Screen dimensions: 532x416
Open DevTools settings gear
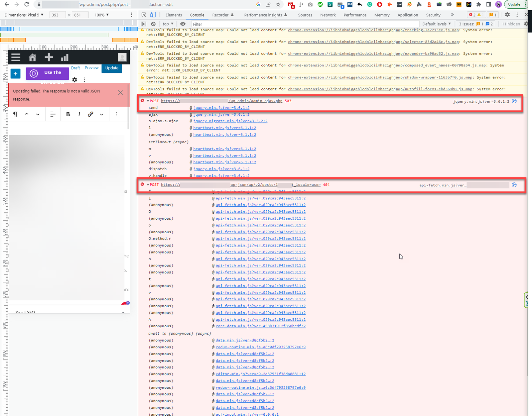point(507,15)
